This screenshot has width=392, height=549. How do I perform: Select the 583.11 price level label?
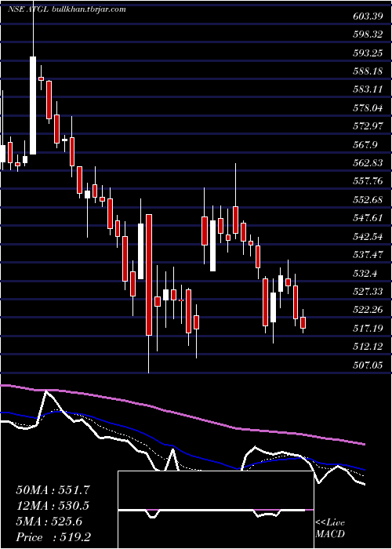pyautogui.click(x=368, y=89)
